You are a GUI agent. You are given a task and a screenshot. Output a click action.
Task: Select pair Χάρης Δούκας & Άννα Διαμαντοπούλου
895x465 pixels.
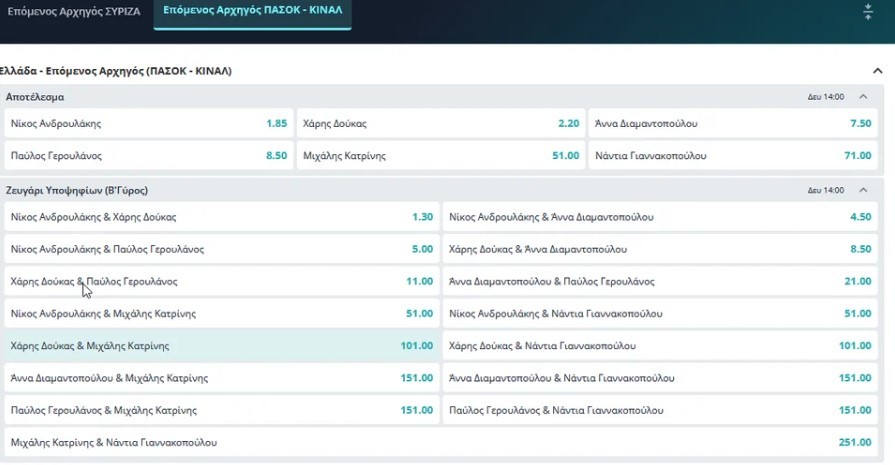660,249
